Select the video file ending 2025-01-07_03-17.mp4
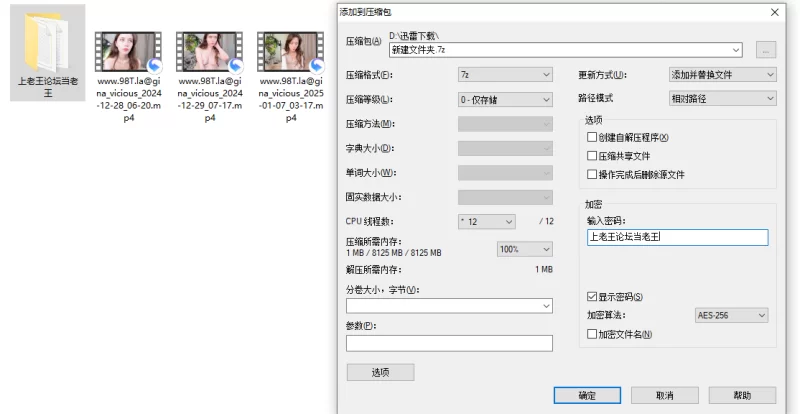This screenshot has height=414, width=800. click(x=290, y=50)
